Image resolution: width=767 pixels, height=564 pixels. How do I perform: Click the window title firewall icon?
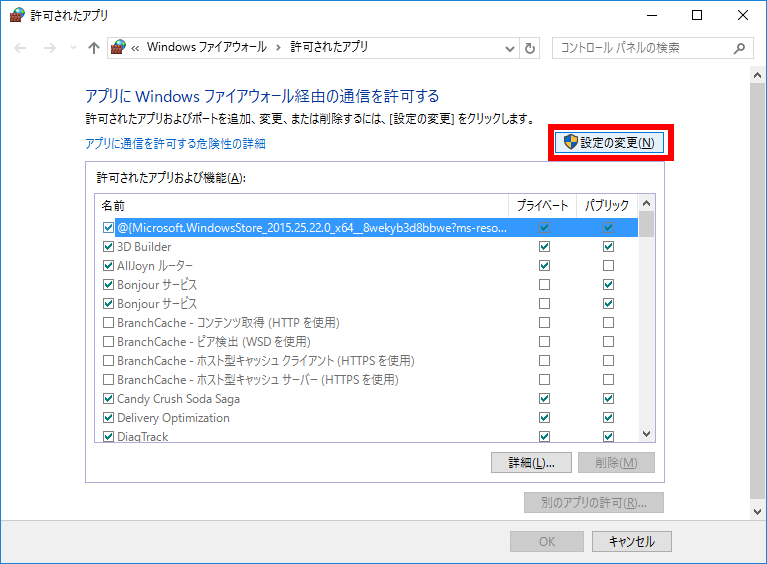pos(17,15)
